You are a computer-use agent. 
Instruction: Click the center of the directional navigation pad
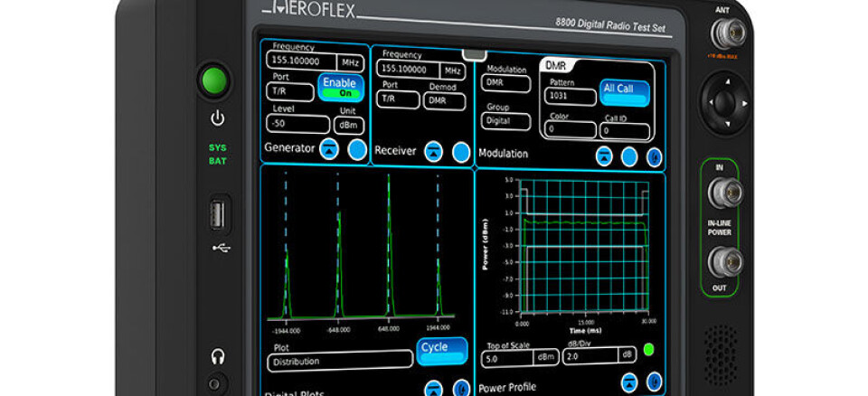click(724, 102)
